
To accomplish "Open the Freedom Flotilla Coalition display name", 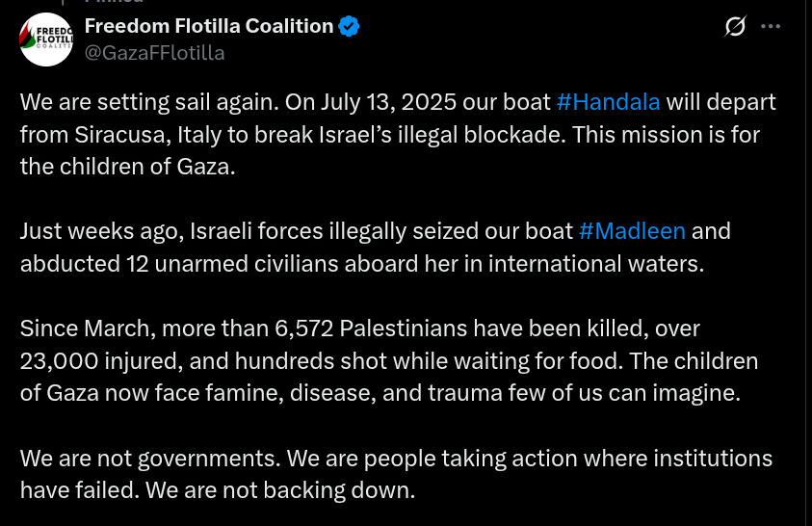I will 208,27.
